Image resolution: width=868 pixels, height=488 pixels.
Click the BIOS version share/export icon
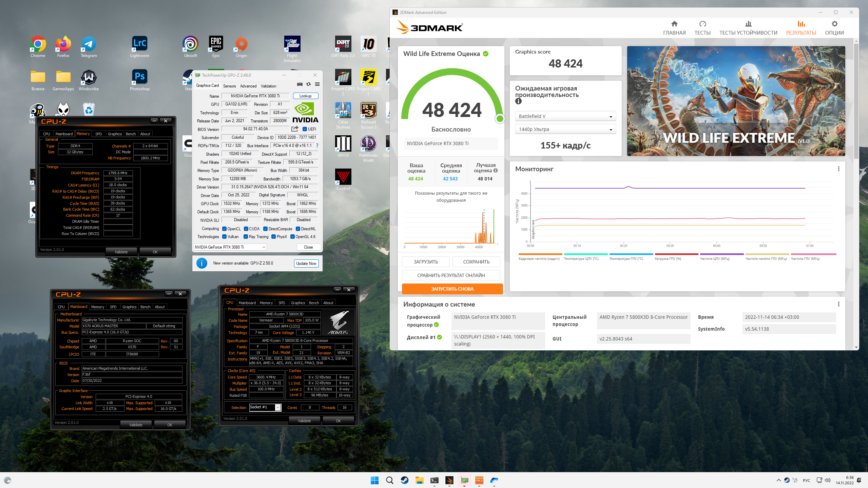(x=295, y=129)
